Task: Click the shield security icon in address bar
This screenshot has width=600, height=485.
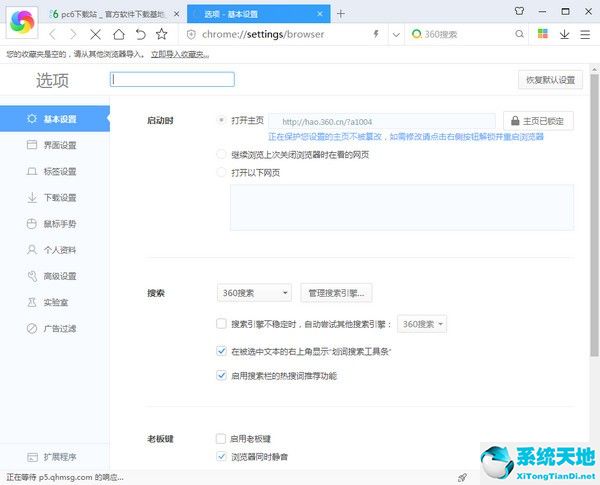Action: 191,34
